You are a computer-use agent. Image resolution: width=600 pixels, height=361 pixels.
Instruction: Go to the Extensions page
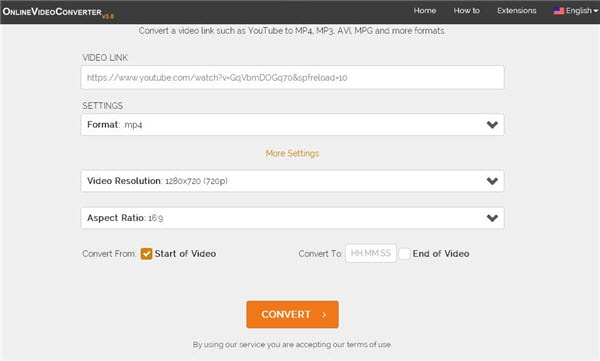(x=517, y=11)
